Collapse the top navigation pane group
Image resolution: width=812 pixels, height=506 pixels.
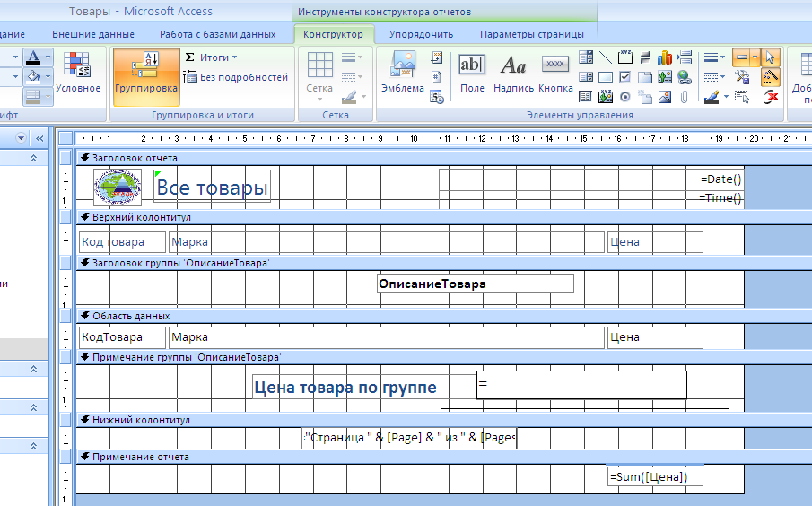tap(34, 158)
